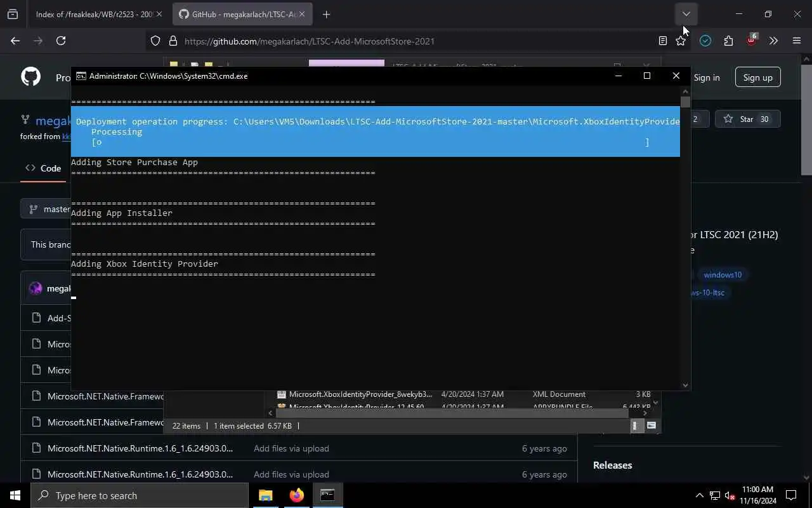812x508 pixels.
Task: Click the teal checkmark extension icon
Action: (705, 41)
